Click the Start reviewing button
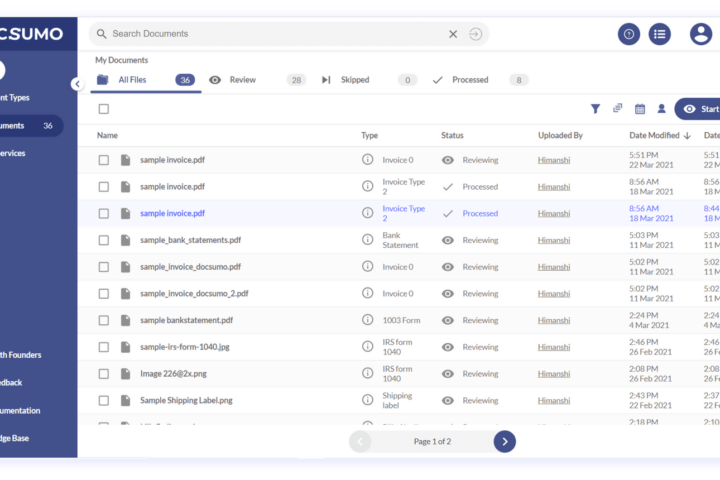This screenshot has height=480, width=720. 698,109
